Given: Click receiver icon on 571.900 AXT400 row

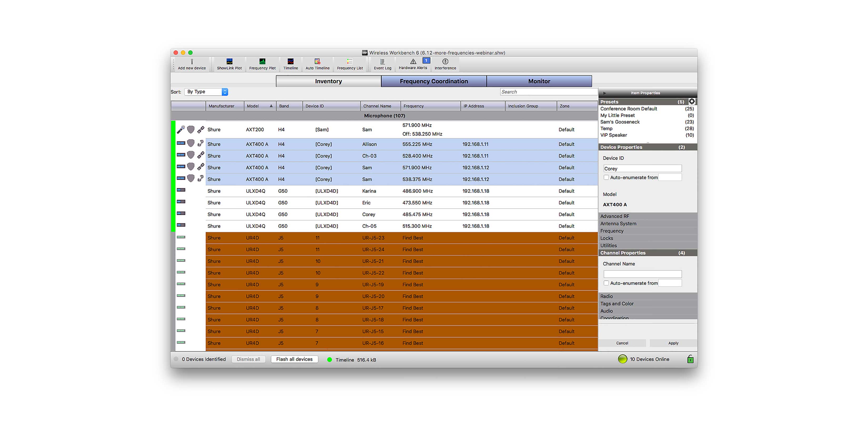Looking at the screenshot, I should click(x=181, y=166).
